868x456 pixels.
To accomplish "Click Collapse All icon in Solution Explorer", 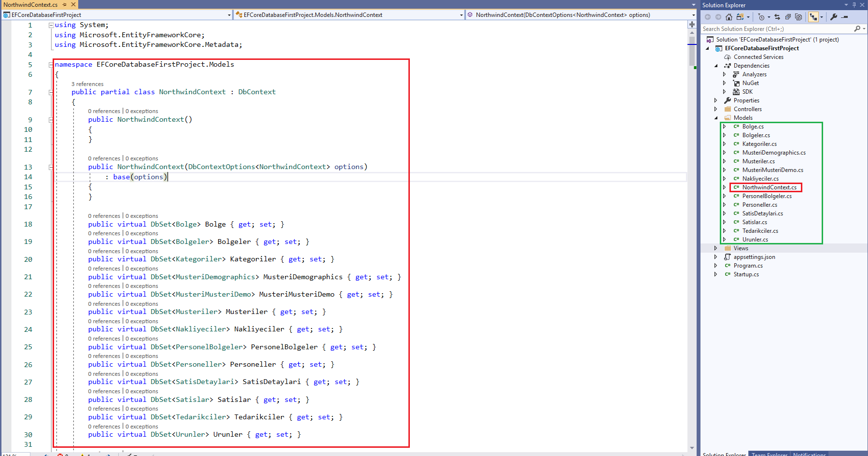I will tap(788, 17).
